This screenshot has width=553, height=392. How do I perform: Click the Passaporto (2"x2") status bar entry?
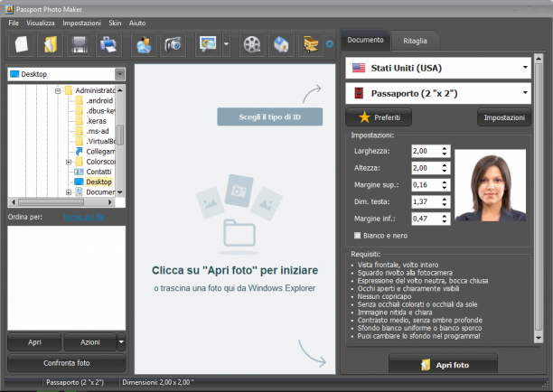[x=75, y=382]
